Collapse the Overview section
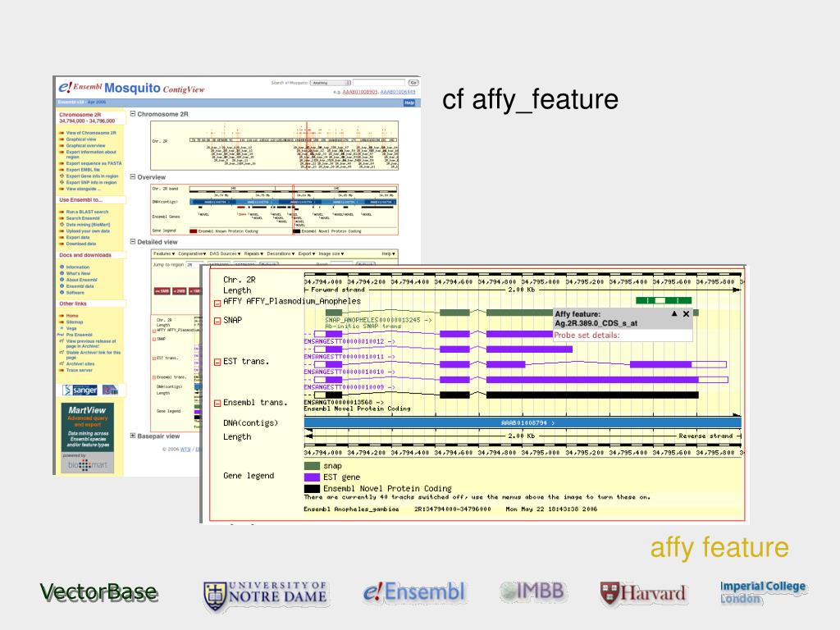Viewport: 840px width, 630px height. point(133,177)
